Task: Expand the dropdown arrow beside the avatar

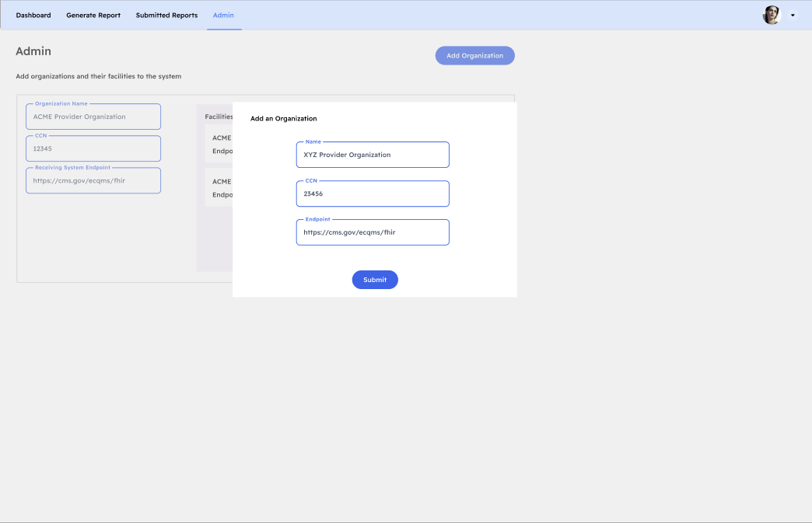Action: (792, 15)
